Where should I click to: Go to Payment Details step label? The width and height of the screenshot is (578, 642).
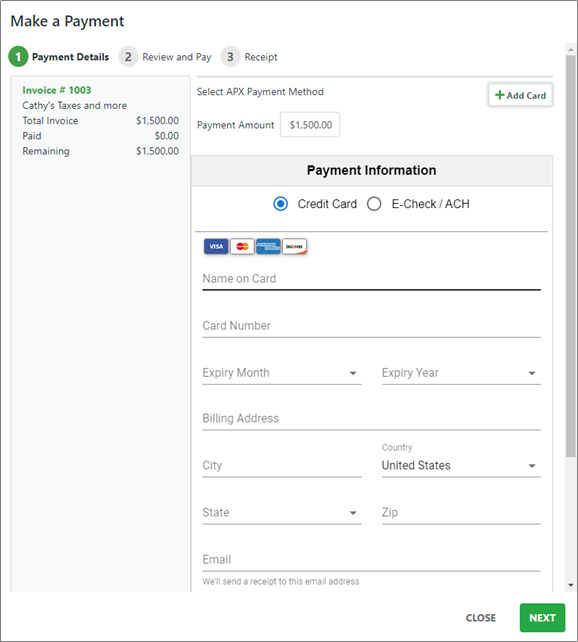click(70, 57)
